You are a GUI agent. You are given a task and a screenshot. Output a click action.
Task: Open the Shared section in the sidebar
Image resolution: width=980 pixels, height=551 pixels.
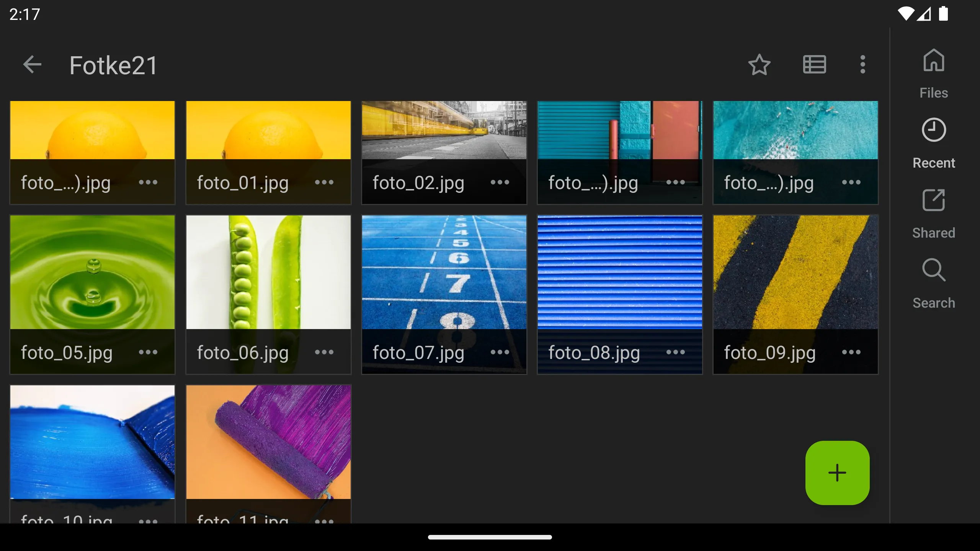click(x=933, y=201)
